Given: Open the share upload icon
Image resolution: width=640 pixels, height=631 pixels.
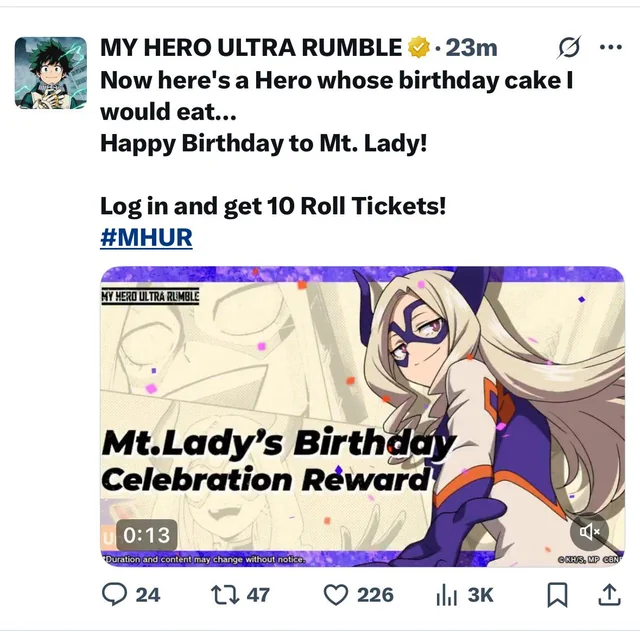Looking at the screenshot, I should click(609, 595).
